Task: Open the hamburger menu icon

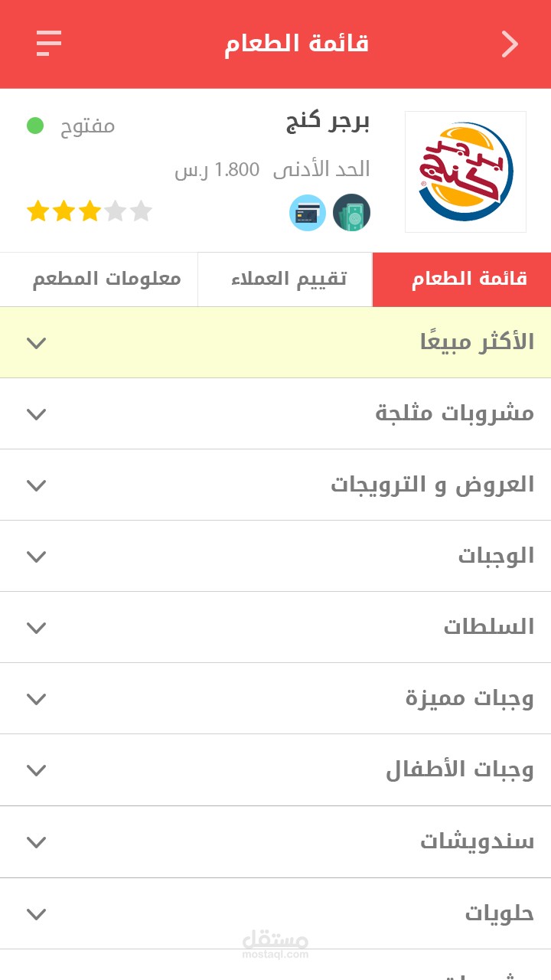Action: (49, 43)
